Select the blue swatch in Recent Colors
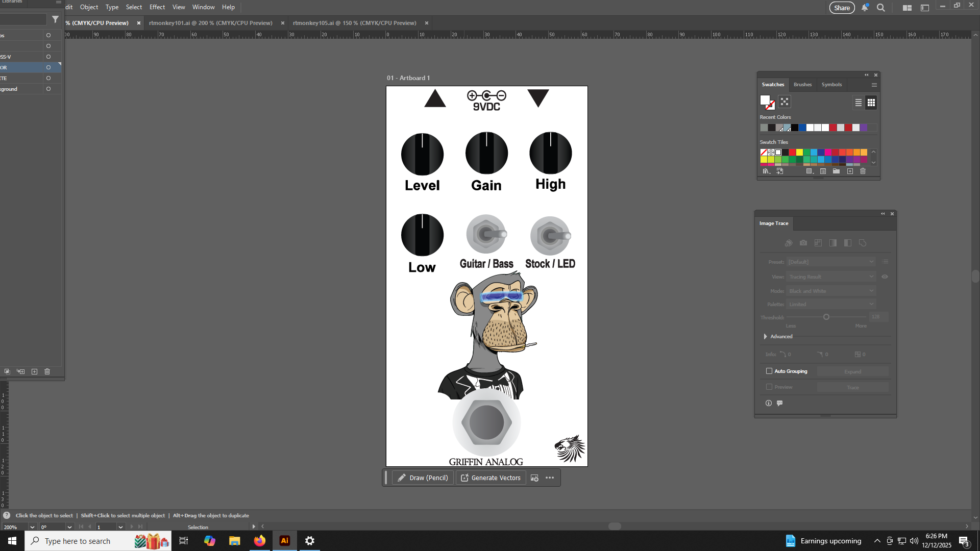 [x=802, y=128]
